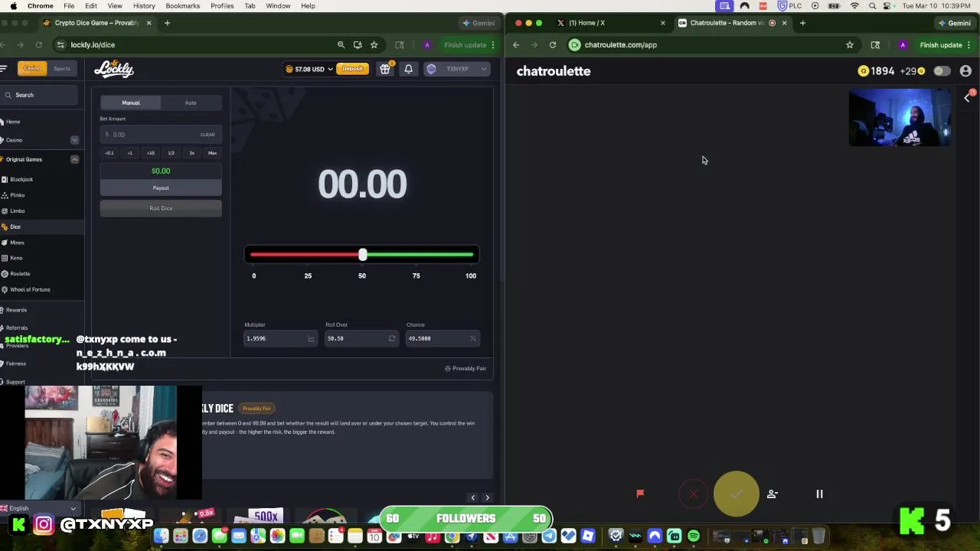
Task: Select the Auto betting tab
Action: coord(191,103)
